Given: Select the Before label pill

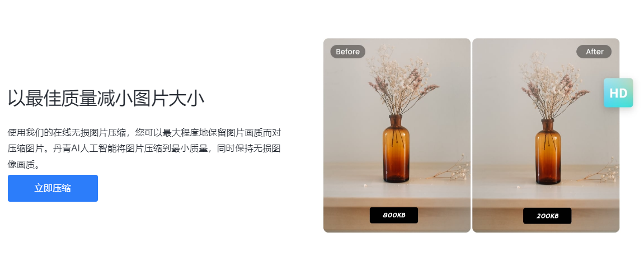Looking at the screenshot, I should [x=348, y=52].
